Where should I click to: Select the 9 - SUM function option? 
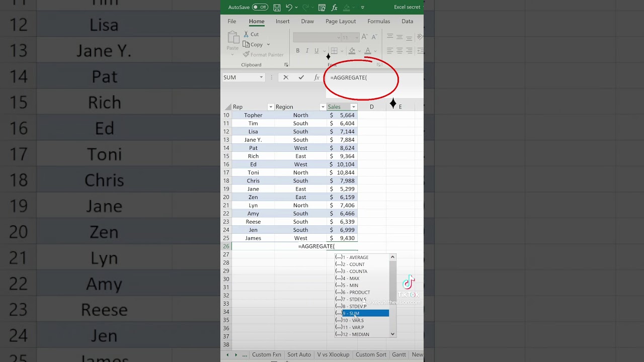point(362,313)
